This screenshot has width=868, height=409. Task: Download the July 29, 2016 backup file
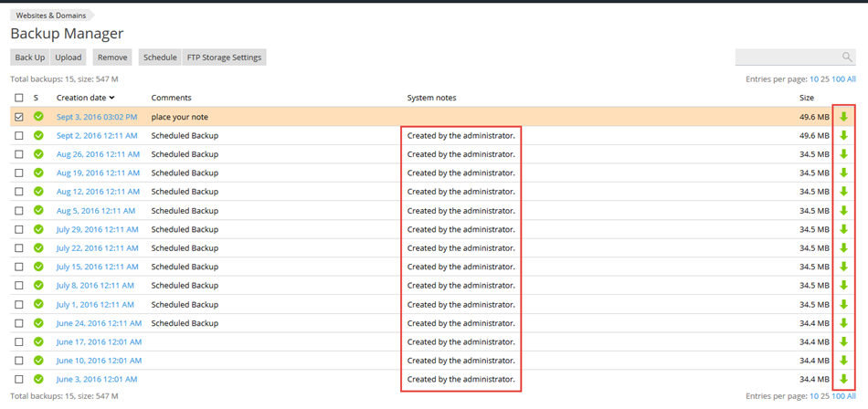(843, 229)
